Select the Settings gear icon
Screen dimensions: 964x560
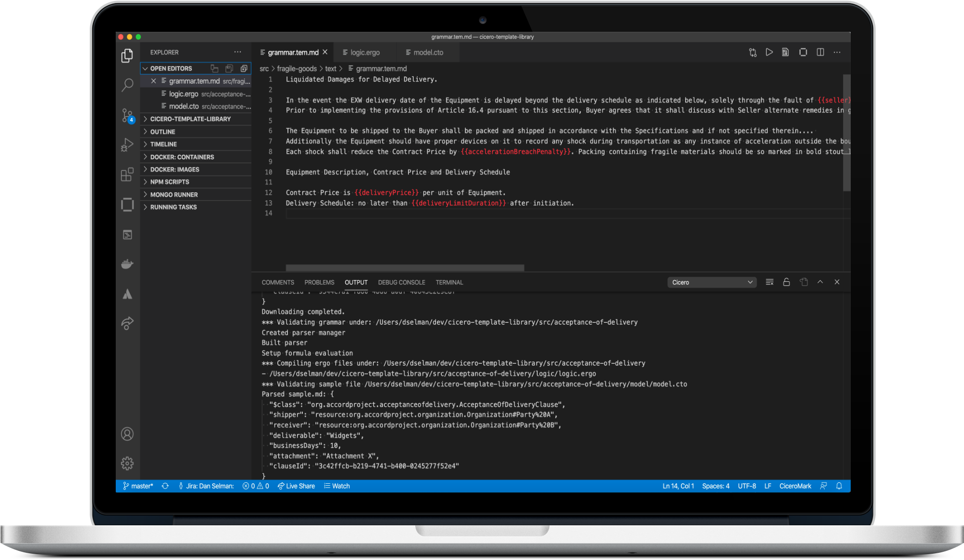(127, 463)
